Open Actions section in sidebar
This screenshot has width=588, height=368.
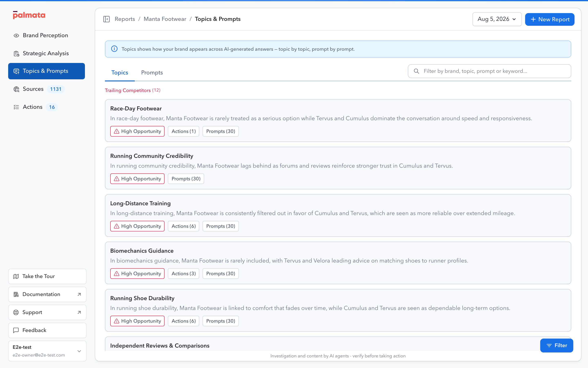46,107
